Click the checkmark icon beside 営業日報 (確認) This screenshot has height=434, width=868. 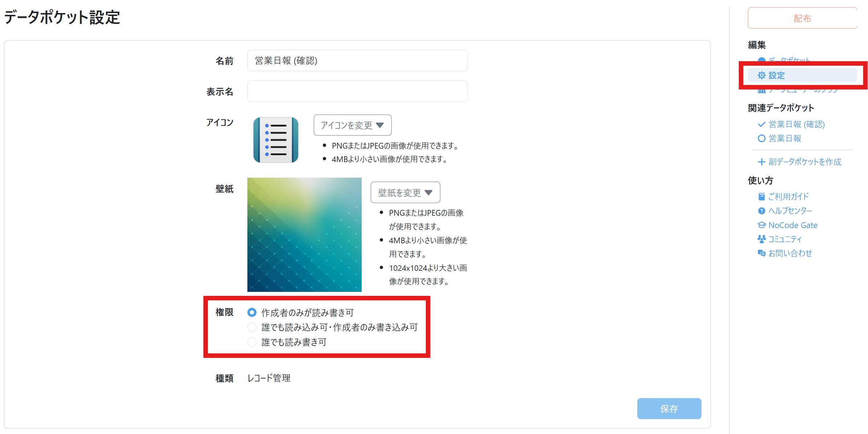coord(761,124)
